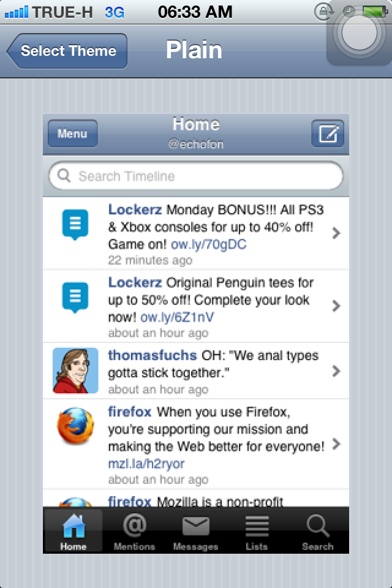Screen dimensions: 392x588
Task: Tap the compose tweet icon
Action: pos(328,134)
